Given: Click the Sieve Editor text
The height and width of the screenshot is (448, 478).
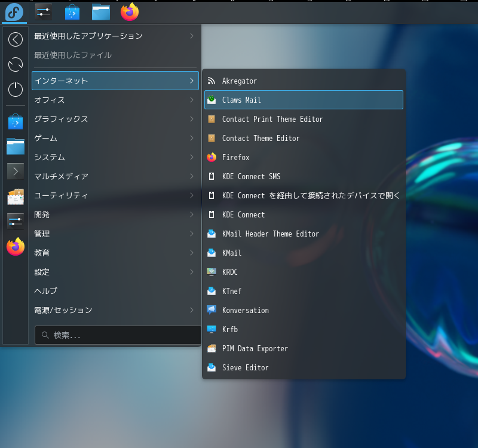Looking at the screenshot, I should [245, 367].
